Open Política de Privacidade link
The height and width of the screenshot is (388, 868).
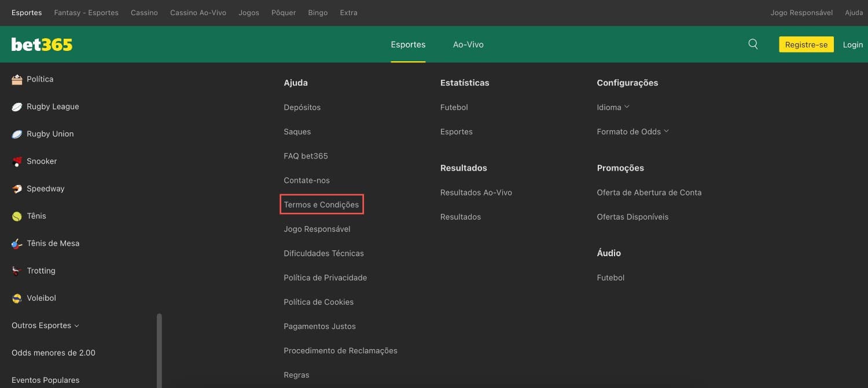[325, 278]
